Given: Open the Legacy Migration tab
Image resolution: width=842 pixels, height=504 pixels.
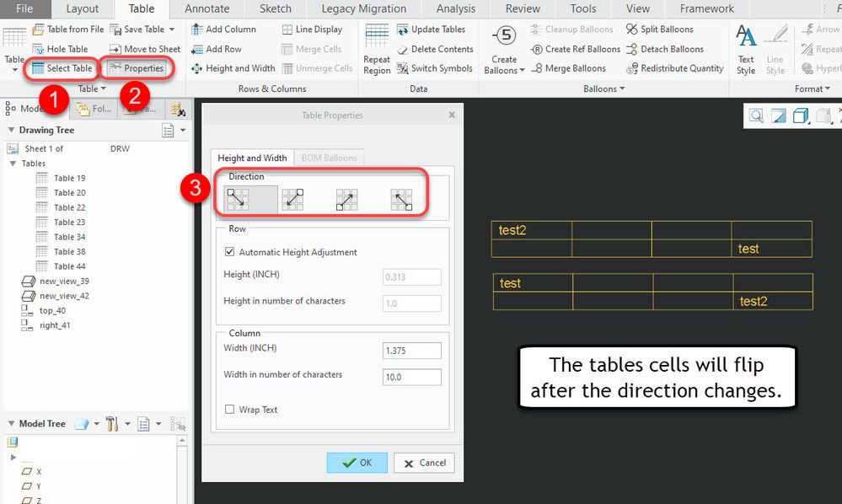Looking at the screenshot, I should [x=363, y=8].
